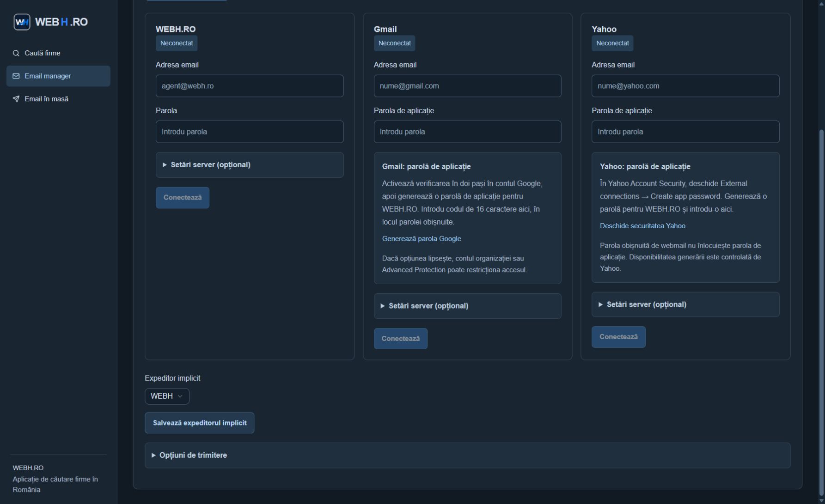
Task: Expand Setări server in the Yahoo card
Action: pos(685,304)
